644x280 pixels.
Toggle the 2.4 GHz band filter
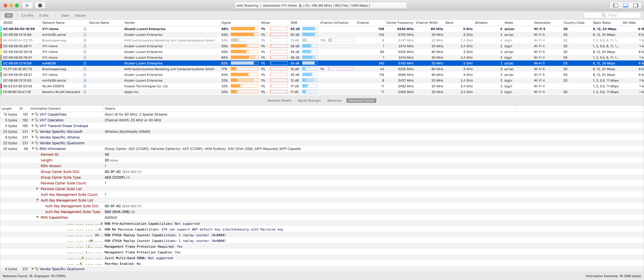pyautogui.click(x=27, y=15)
